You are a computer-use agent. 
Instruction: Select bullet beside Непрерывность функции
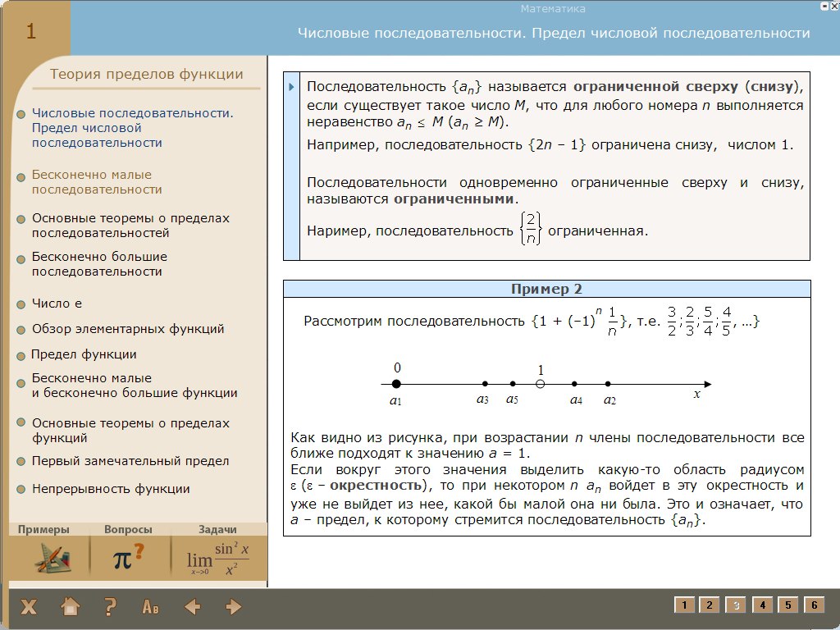tap(21, 490)
